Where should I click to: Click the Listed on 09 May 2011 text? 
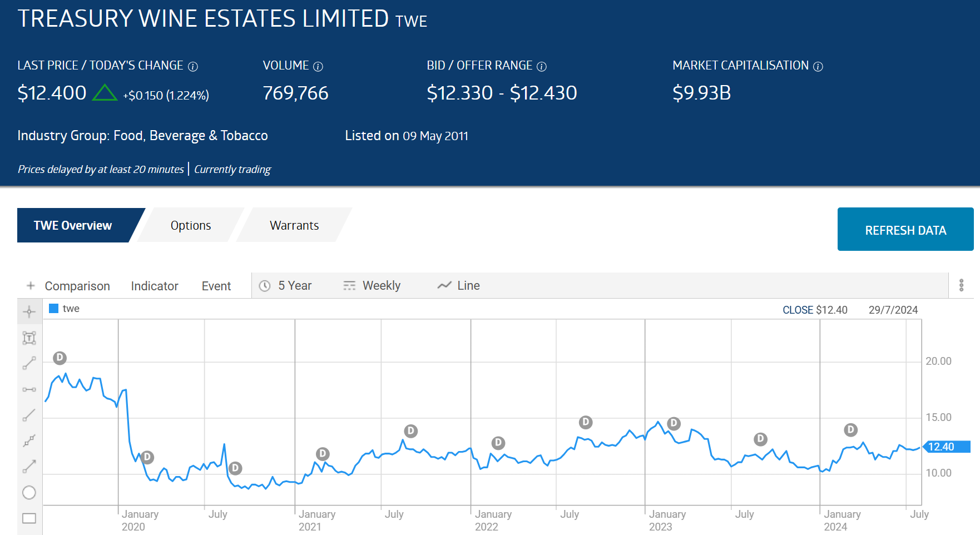coord(407,136)
